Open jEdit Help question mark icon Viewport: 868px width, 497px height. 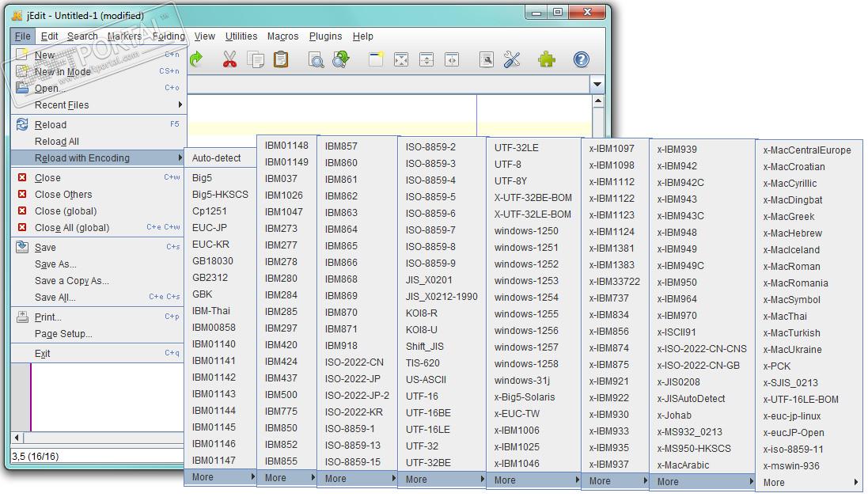pyautogui.click(x=582, y=59)
